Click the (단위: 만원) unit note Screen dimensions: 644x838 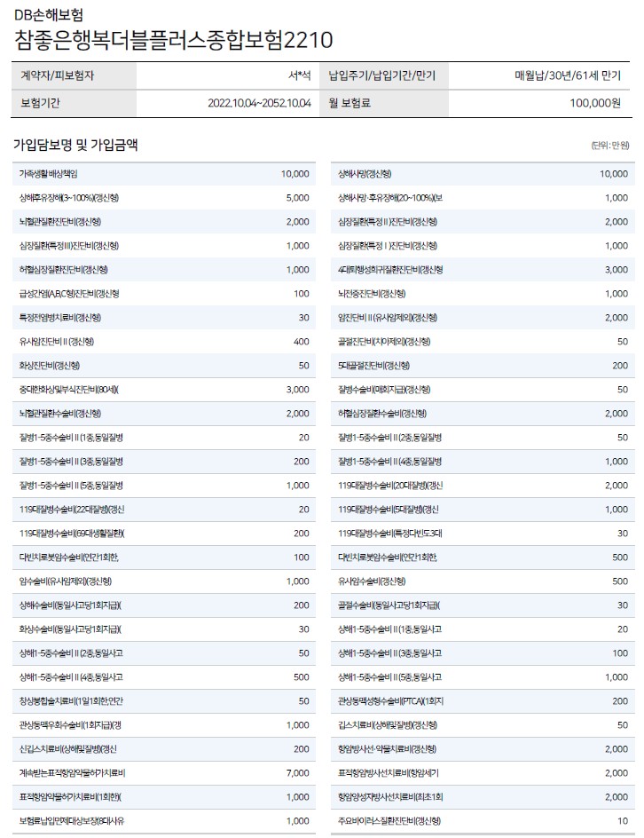coord(609,146)
